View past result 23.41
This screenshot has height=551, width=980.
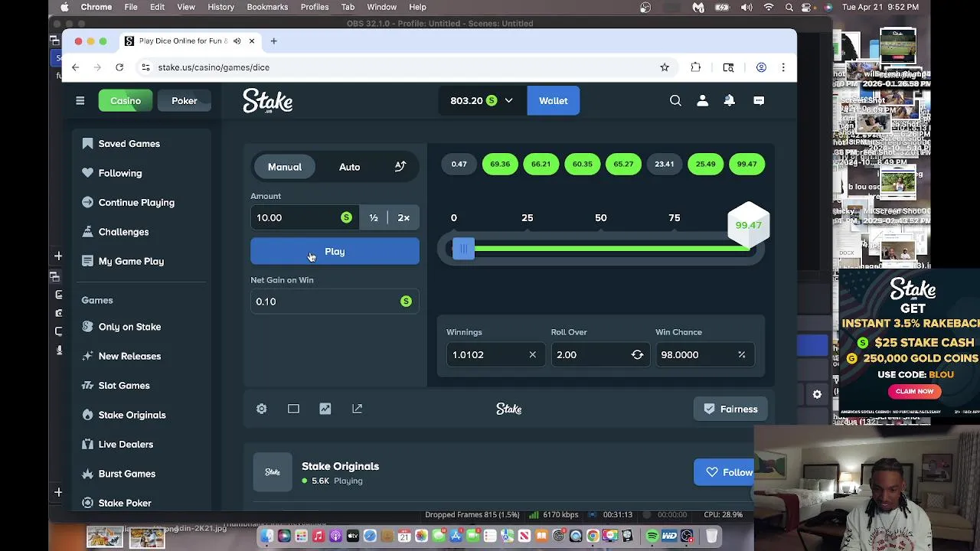tap(665, 164)
